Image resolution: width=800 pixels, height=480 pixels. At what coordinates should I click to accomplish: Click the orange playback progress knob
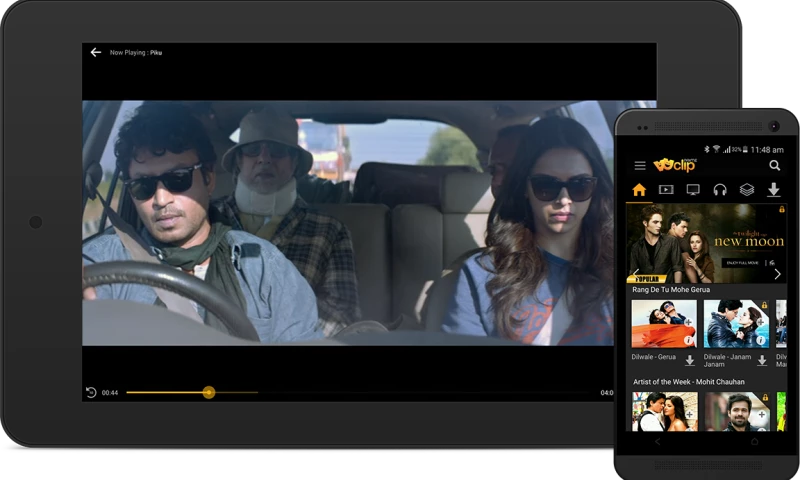(x=208, y=393)
